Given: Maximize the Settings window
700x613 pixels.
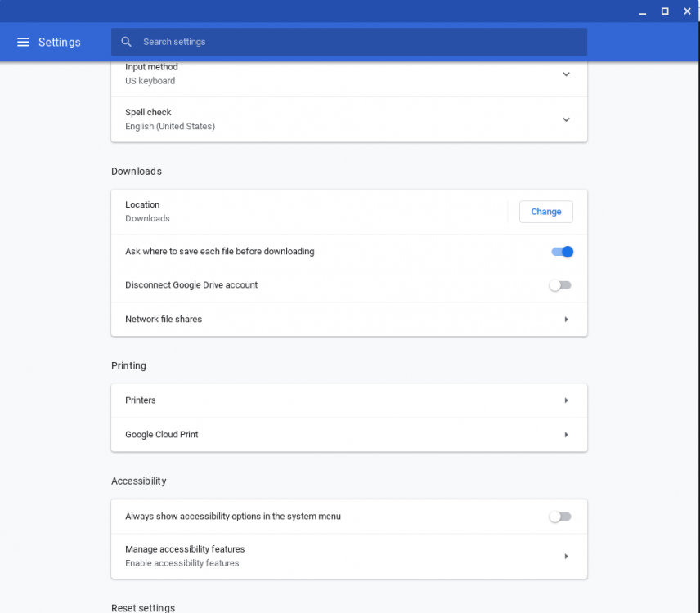Looking at the screenshot, I should tap(665, 11).
